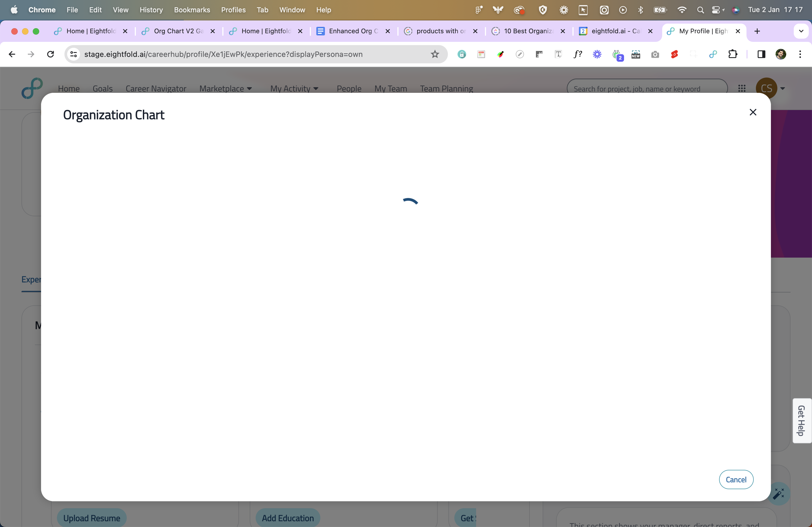
Task: Click the magic wand floating icon
Action: click(779, 493)
